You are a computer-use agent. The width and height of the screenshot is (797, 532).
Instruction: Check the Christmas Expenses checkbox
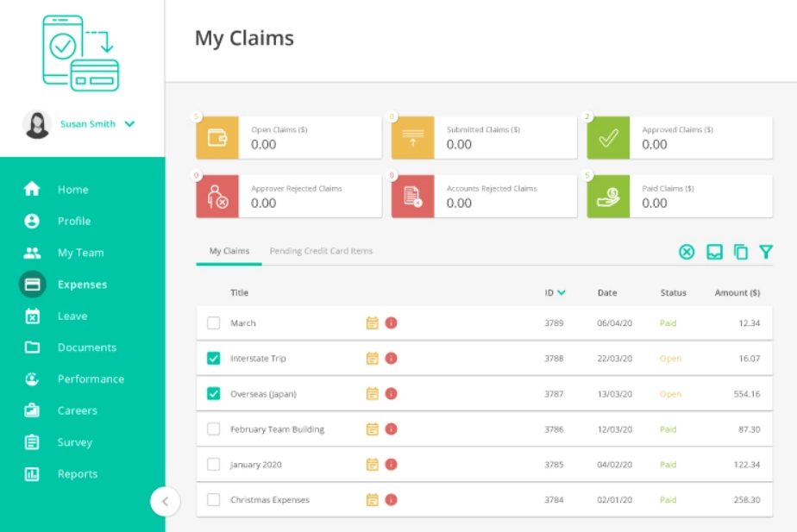click(x=214, y=499)
